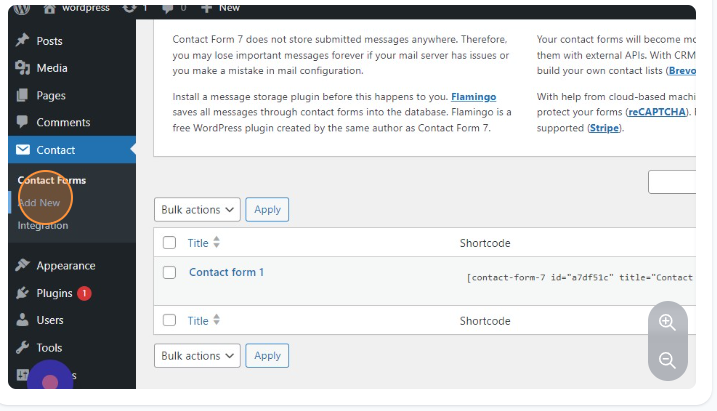
Task: Toggle select-all checkbox in table header
Action: click(x=169, y=243)
